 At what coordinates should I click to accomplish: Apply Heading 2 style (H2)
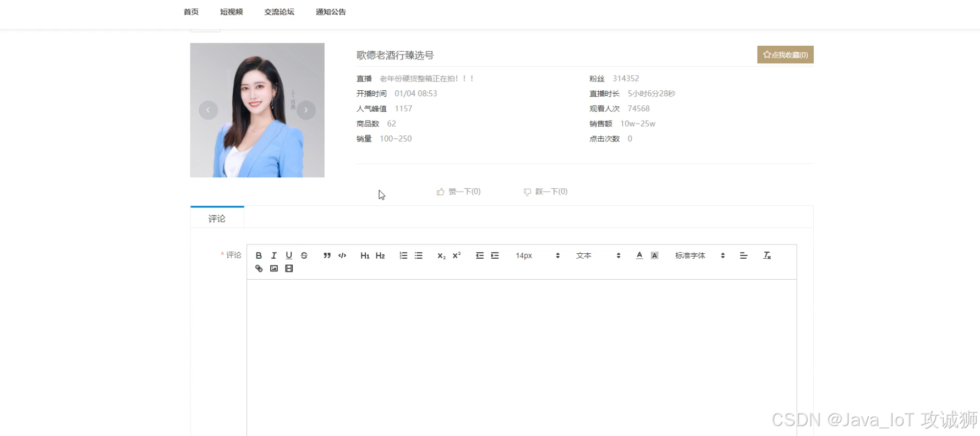[x=380, y=255]
